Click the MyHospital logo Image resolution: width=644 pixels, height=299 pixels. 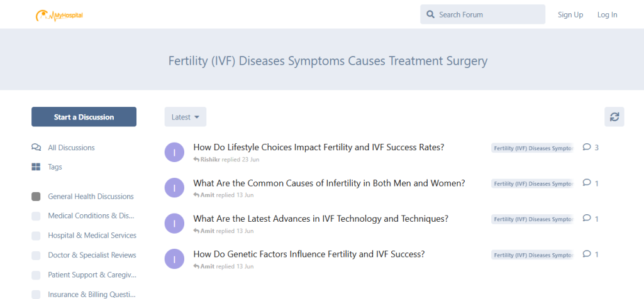(60, 14)
